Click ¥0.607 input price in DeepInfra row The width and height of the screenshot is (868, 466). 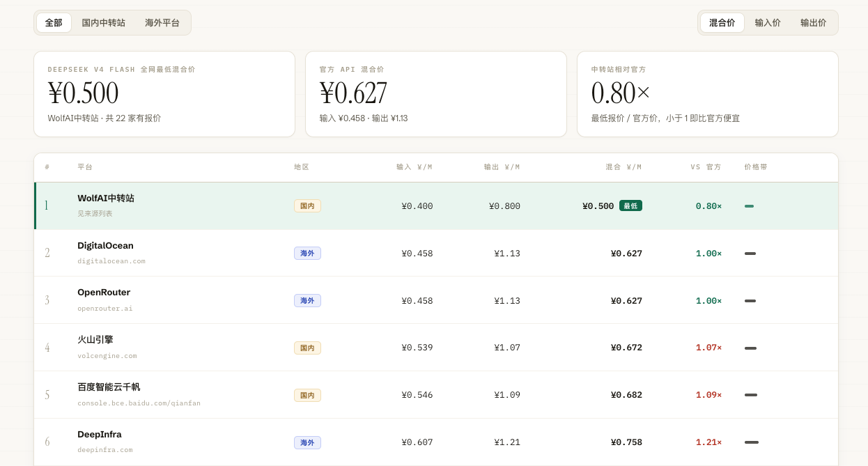tap(417, 442)
